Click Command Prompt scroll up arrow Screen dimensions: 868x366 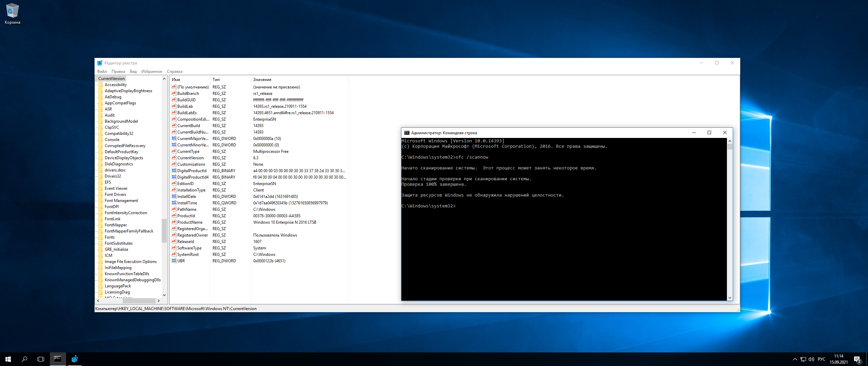coord(730,141)
